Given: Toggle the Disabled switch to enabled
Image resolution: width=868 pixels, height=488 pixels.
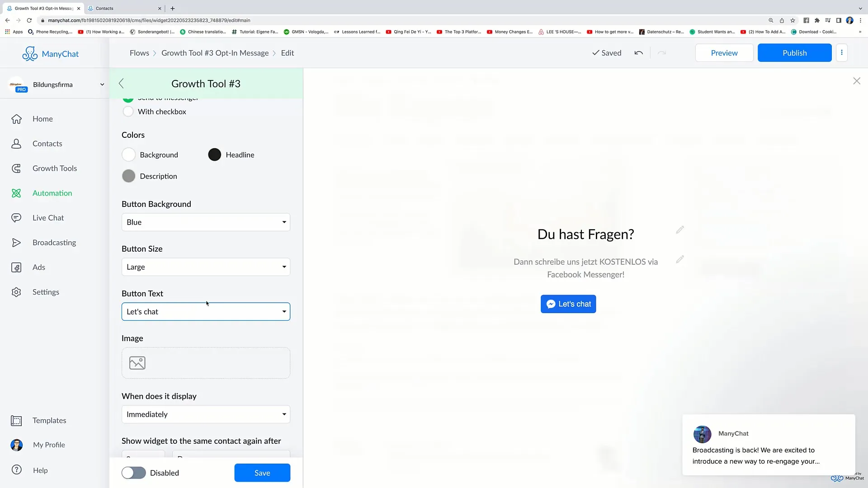Looking at the screenshot, I should coord(133,473).
